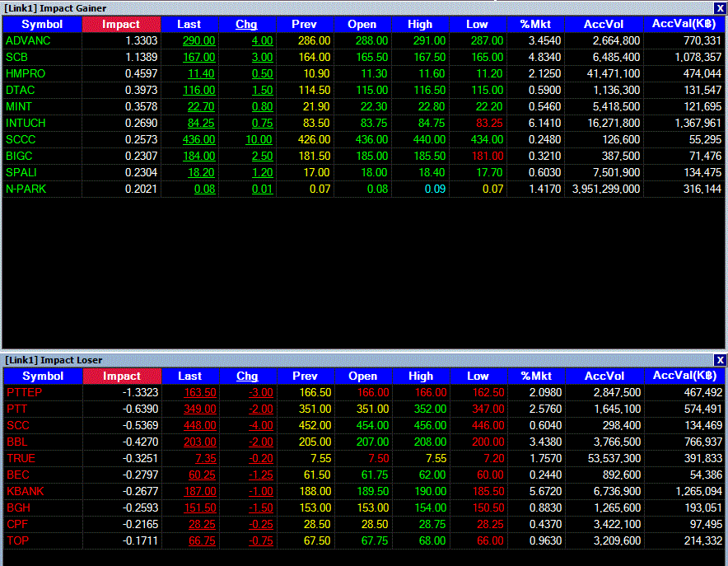Select INTUCH symbol
The height and width of the screenshot is (566, 728).
click(26, 123)
